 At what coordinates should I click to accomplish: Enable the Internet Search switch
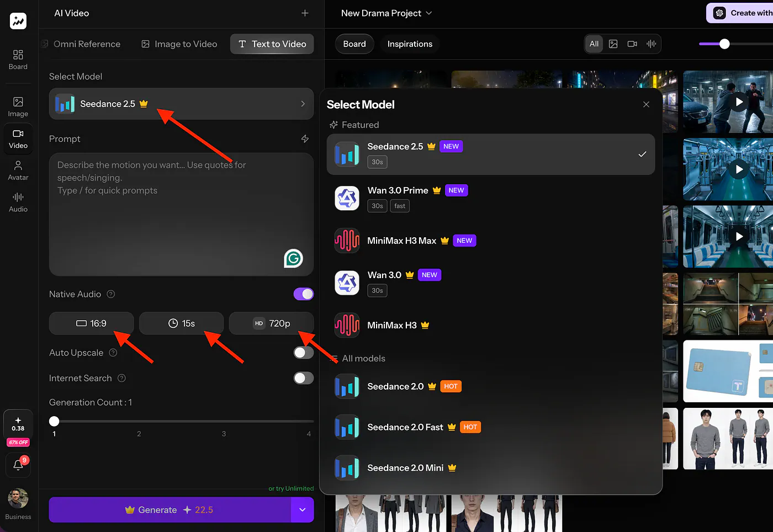point(304,378)
